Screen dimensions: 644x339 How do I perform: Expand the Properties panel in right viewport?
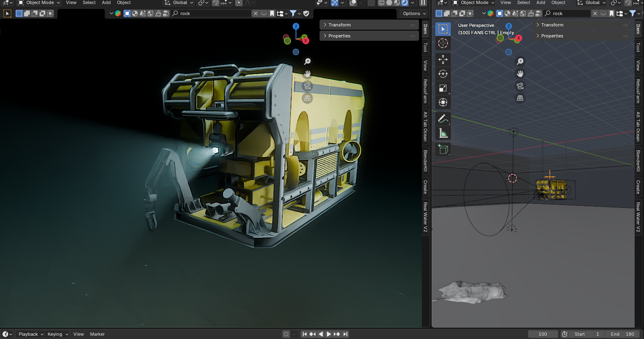(x=552, y=36)
